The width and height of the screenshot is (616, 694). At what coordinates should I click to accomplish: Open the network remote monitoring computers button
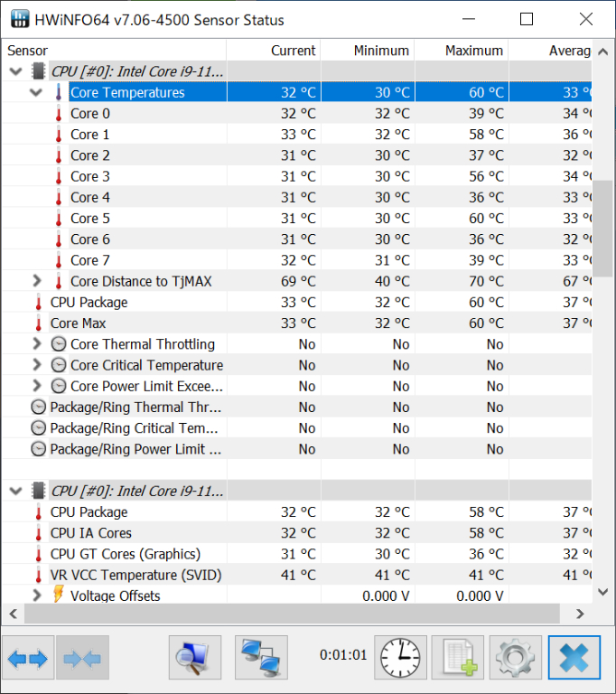[261, 658]
